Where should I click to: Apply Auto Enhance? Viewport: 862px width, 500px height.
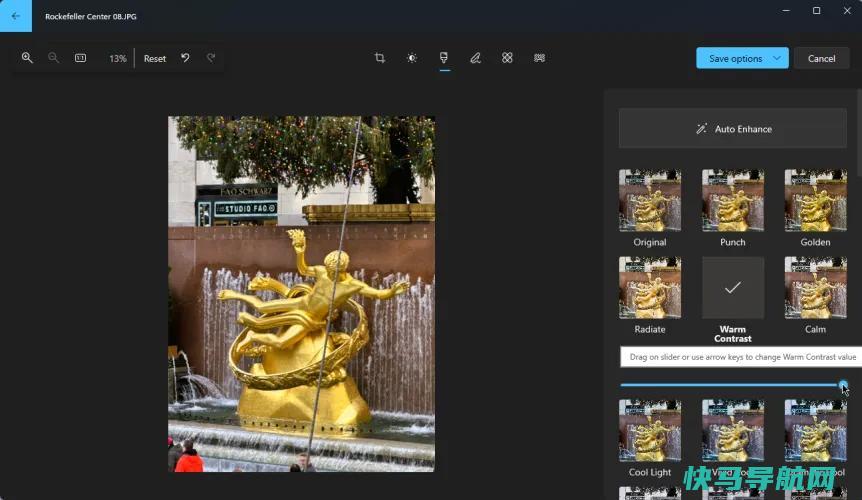click(x=733, y=129)
